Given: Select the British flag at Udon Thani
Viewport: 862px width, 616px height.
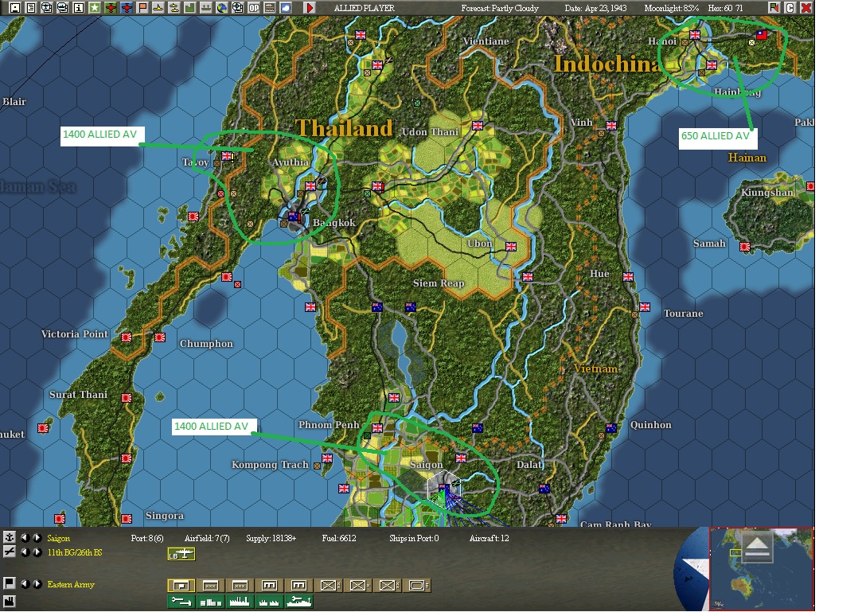Looking at the screenshot, I should point(478,125).
